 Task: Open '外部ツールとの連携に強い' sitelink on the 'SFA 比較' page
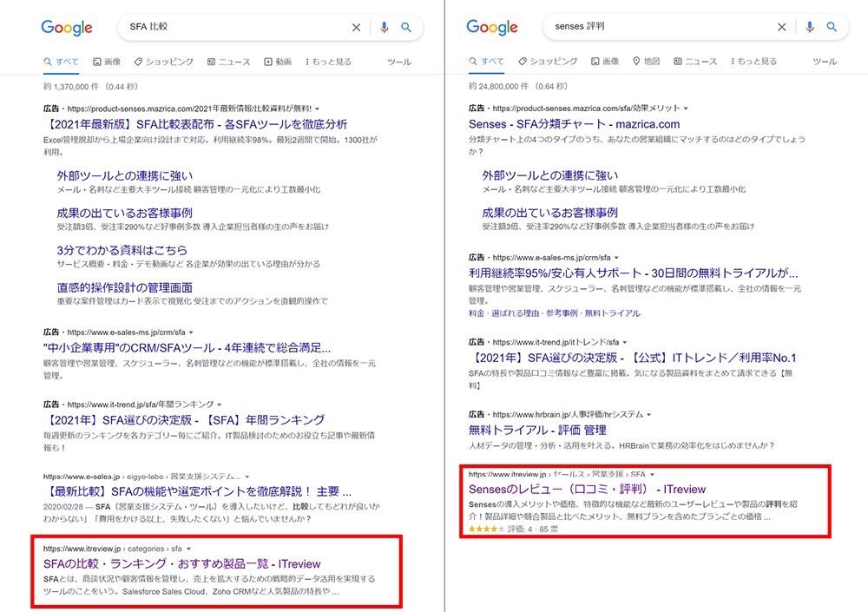click(125, 175)
